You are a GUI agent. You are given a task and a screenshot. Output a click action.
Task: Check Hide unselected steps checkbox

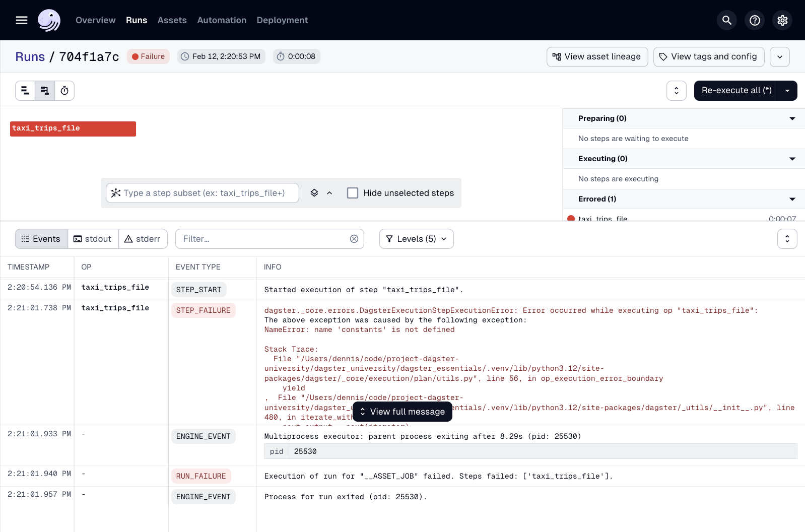353,193
